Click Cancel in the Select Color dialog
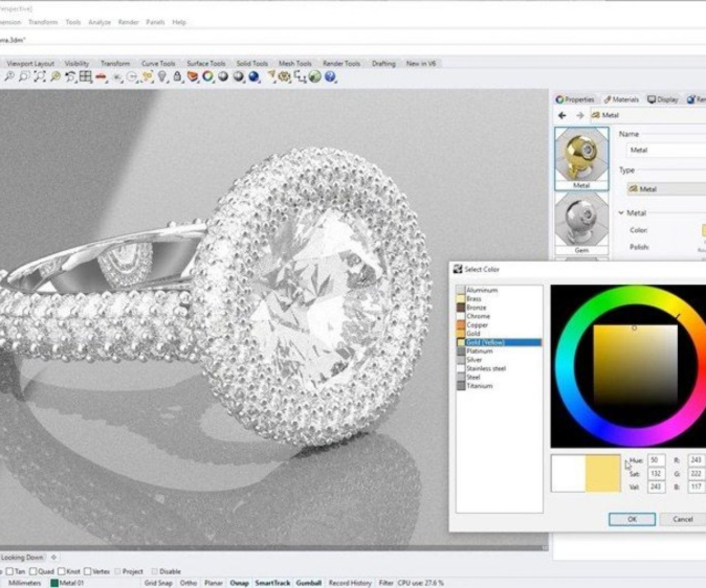Screen dimensions: 706x588 point(682,519)
